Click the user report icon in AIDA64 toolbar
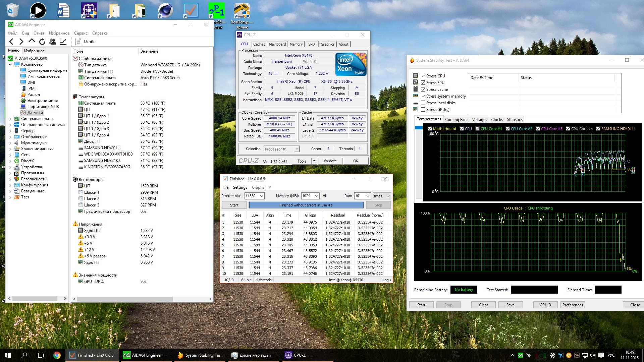Viewport: 644px width, 362px height. [53, 42]
